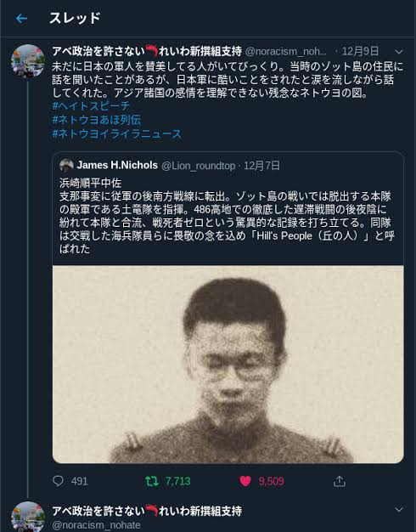Toggle the heart like icon showing 9,509
416x532 pixels.
[245, 481]
